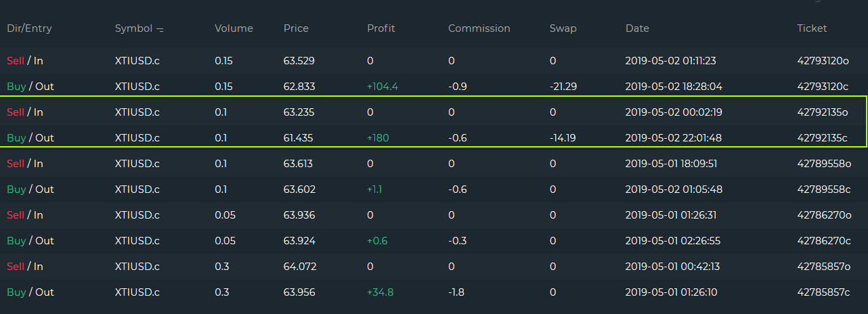Click the +180 profit entry
The width and height of the screenshot is (868, 314).
coord(378,138)
